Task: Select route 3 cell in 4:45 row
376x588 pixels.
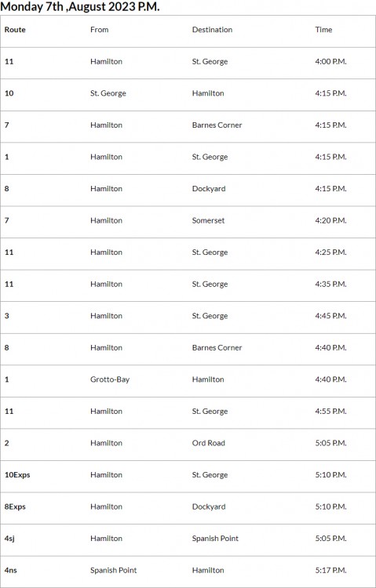Action: point(7,316)
